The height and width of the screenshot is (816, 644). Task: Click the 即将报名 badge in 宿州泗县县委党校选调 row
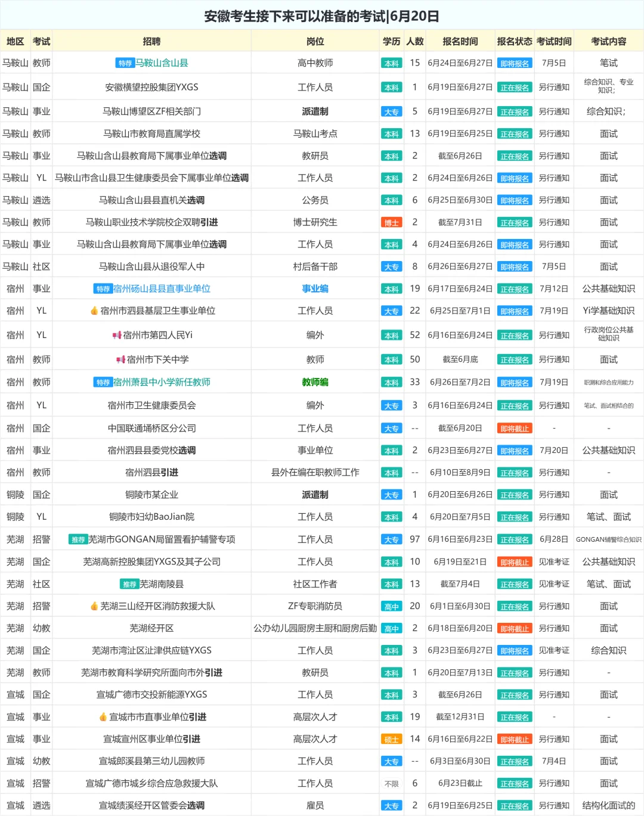tap(515, 451)
